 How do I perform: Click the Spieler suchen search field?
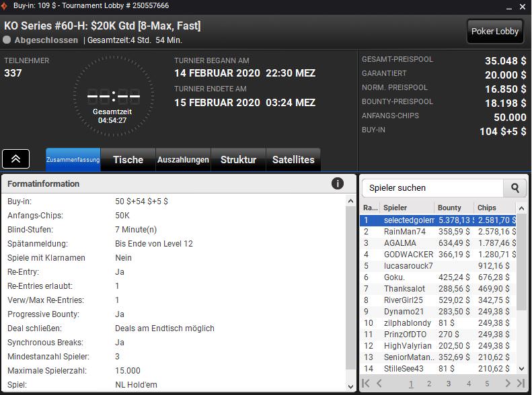(x=434, y=188)
